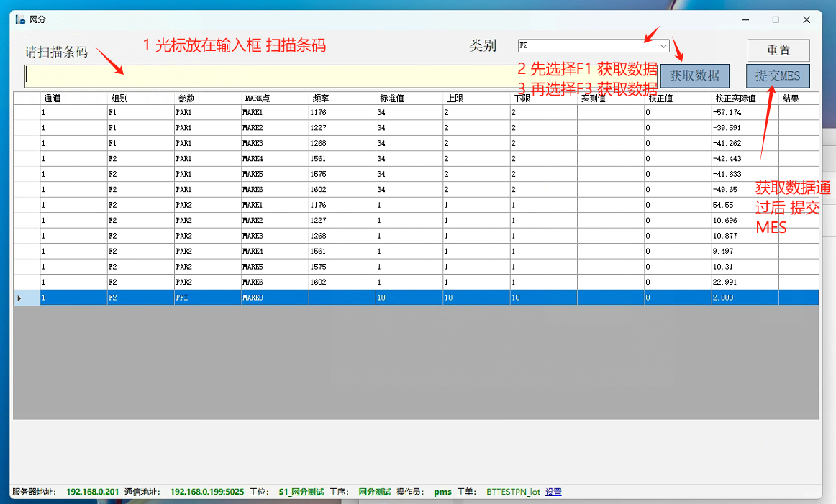Viewport: 836px width, 504px height.
Task: Click the 重置 button
Action: coord(778,50)
